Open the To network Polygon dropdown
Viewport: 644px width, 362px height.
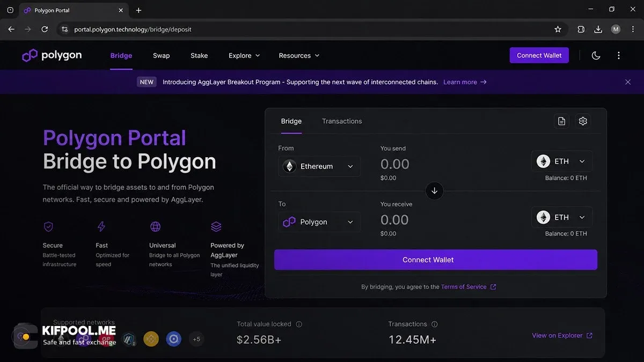(x=319, y=222)
